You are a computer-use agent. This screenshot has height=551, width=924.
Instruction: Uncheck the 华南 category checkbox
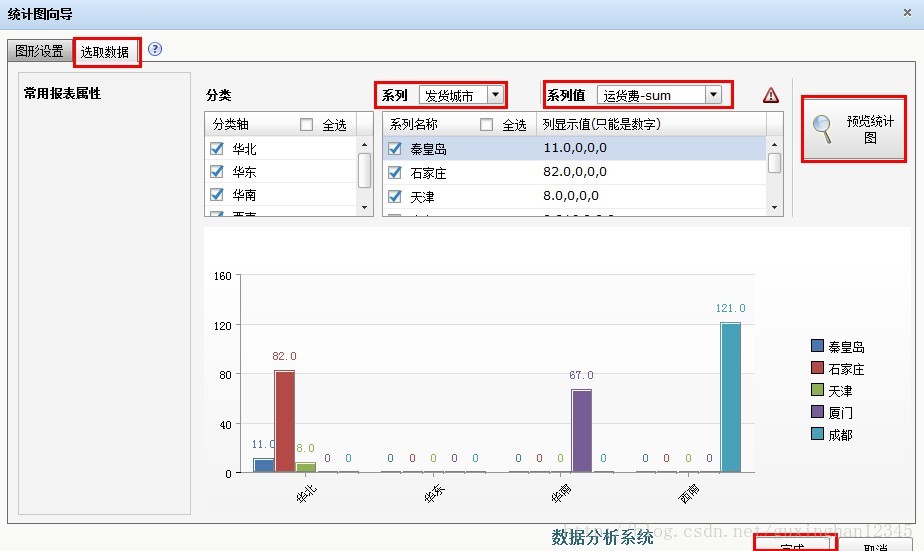coord(217,194)
